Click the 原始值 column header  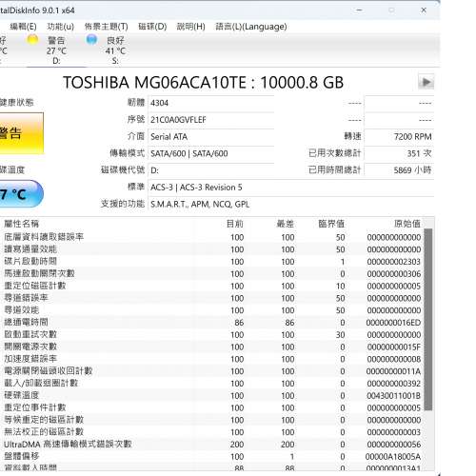(x=407, y=224)
